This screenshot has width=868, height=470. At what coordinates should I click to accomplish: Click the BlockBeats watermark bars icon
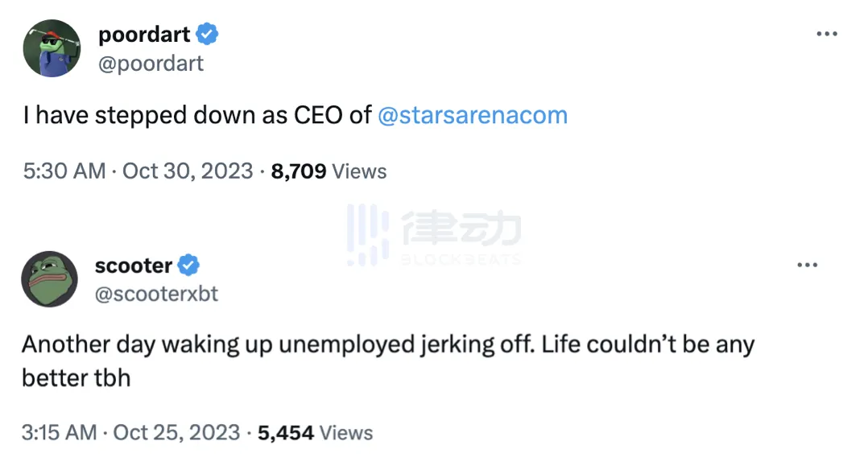tap(367, 234)
